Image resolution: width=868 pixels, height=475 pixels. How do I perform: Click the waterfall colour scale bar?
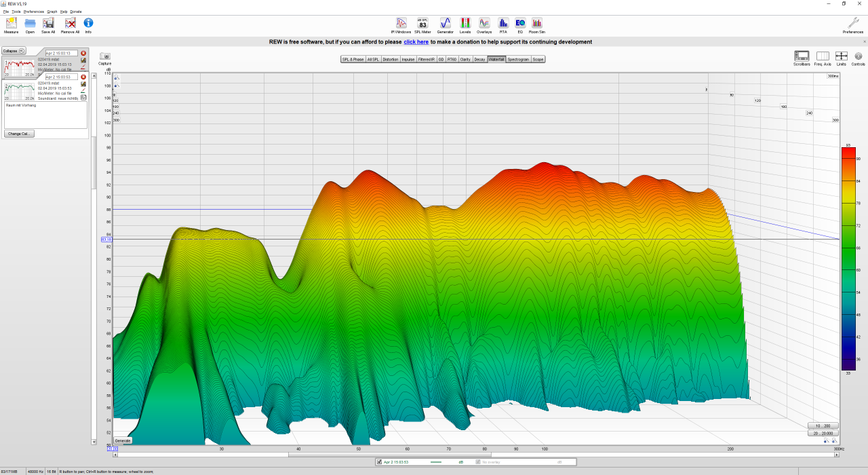click(848, 259)
